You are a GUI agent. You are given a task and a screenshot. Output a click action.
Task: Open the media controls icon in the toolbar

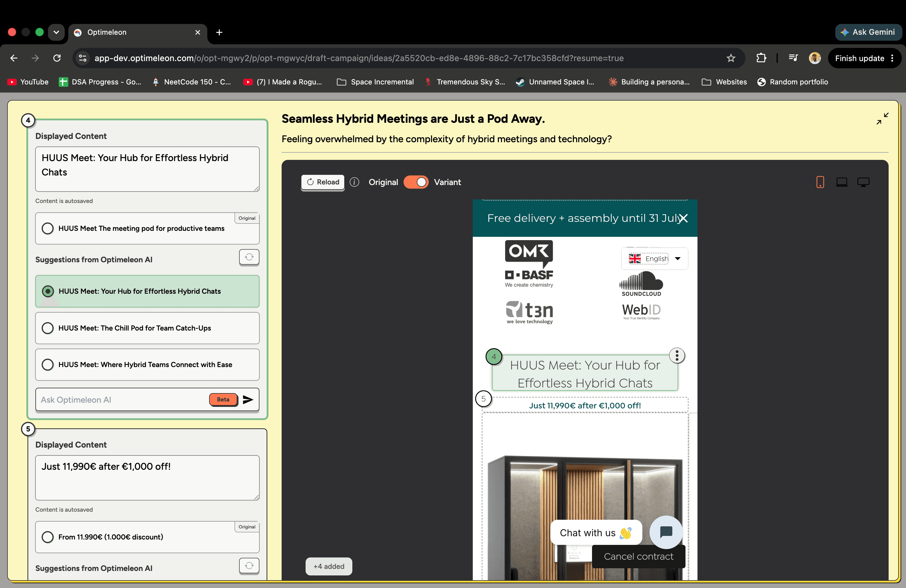(793, 58)
